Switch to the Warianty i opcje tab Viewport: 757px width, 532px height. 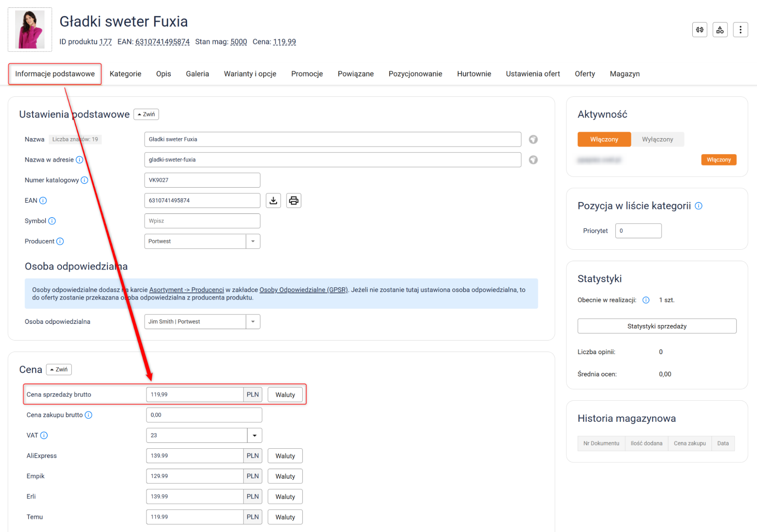point(250,74)
